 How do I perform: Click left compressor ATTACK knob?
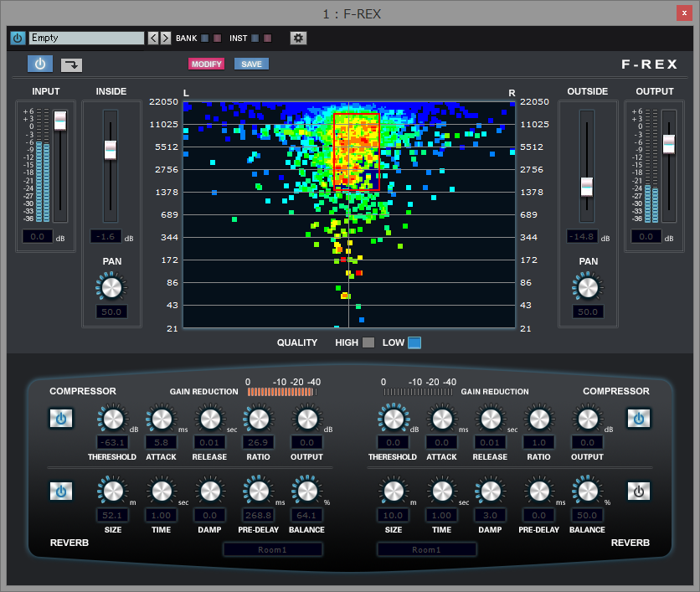[x=162, y=419]
